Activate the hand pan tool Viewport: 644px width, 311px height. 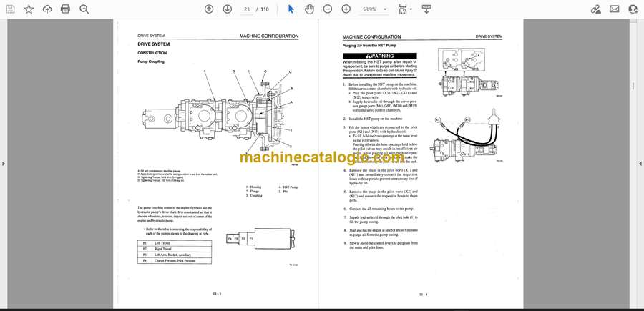[309, 9]
